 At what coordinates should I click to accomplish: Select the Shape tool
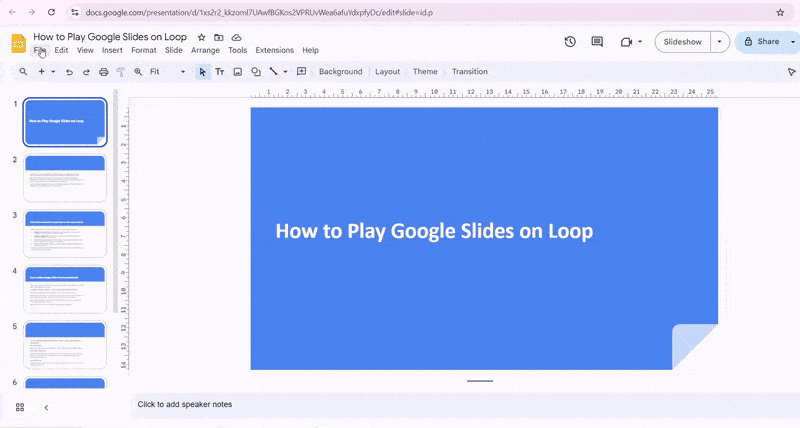(x=256, y=72)
